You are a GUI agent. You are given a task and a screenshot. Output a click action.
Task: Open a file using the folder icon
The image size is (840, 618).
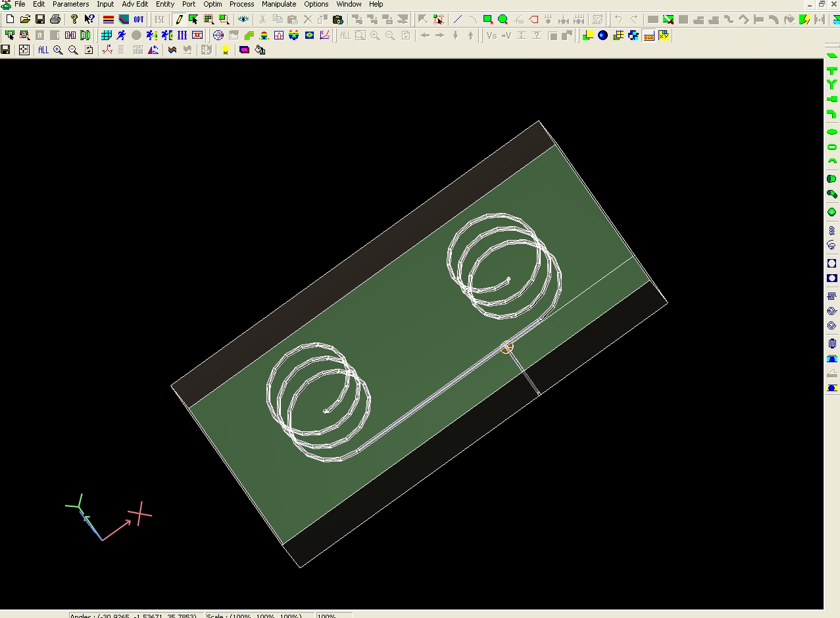click(x=25, y=20)
